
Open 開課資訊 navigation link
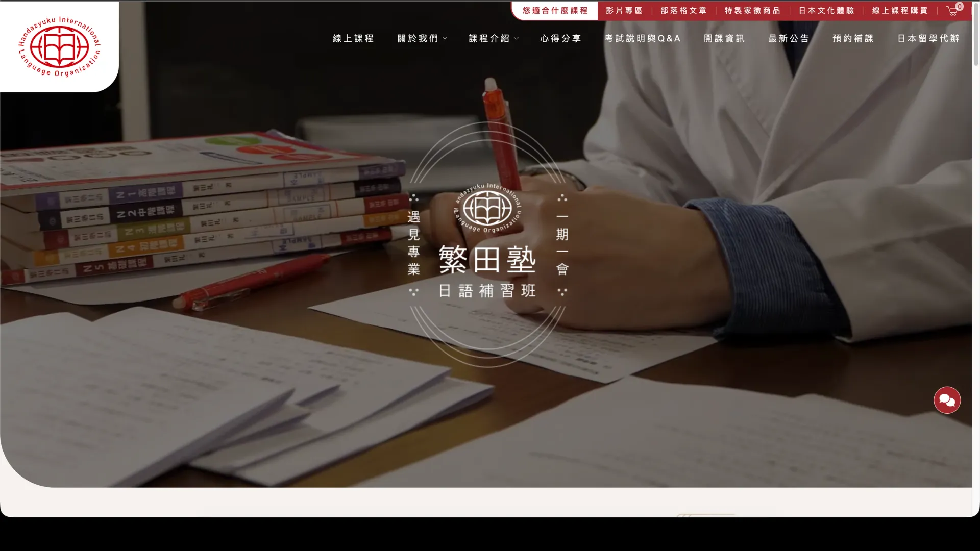pyautogui.click(x=724, y=39)
